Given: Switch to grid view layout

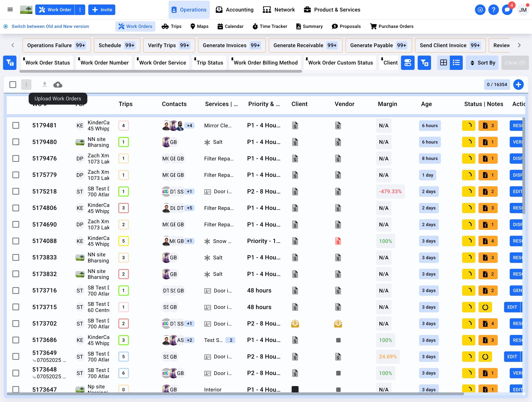Looking at the screenshot, I should (x=443, y=63).
